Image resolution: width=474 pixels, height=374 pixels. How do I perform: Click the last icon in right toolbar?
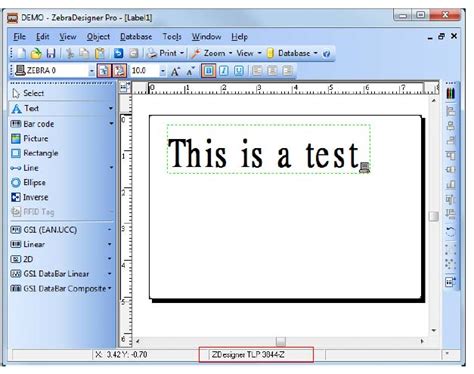click(450, 282)
